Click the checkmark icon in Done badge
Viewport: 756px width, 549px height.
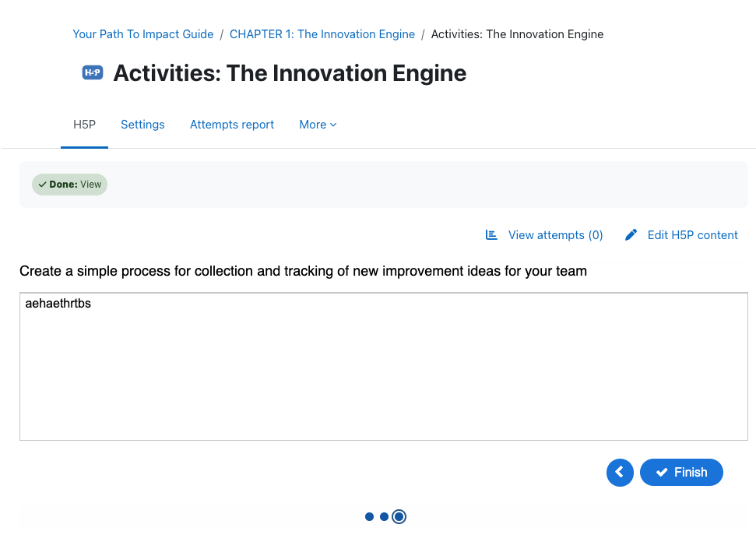[x=42, y=185]
